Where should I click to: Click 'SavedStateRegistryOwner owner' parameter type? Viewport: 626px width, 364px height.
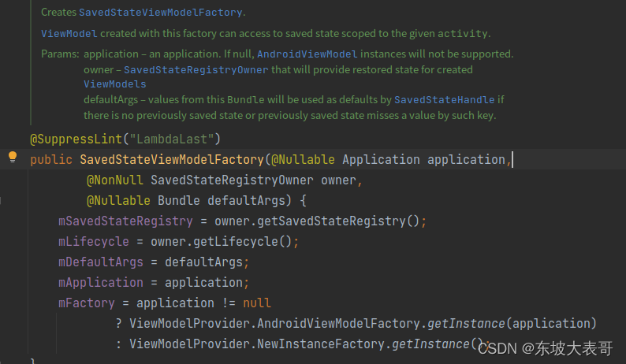(x=232, y=180)
